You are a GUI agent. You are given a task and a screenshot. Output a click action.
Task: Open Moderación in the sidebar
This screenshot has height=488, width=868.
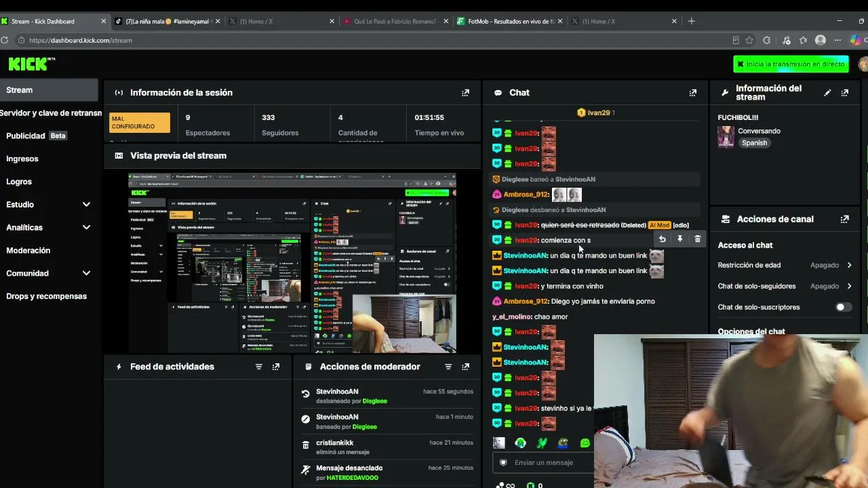(x=28, y=250)
